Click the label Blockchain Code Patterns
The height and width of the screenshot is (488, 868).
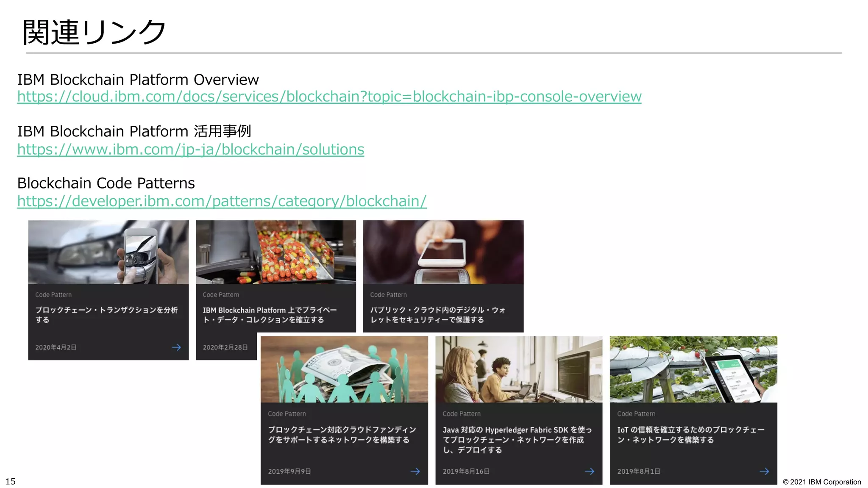pos(106,183)
